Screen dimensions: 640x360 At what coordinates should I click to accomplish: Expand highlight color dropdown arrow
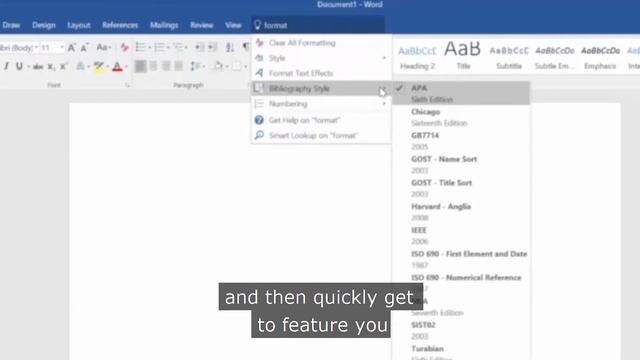point(107,67)
